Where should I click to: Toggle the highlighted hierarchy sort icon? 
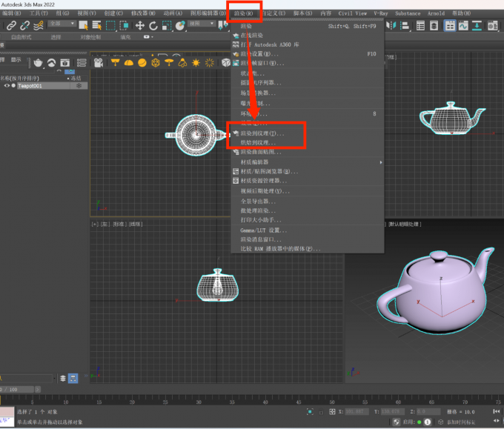(73, 378)
